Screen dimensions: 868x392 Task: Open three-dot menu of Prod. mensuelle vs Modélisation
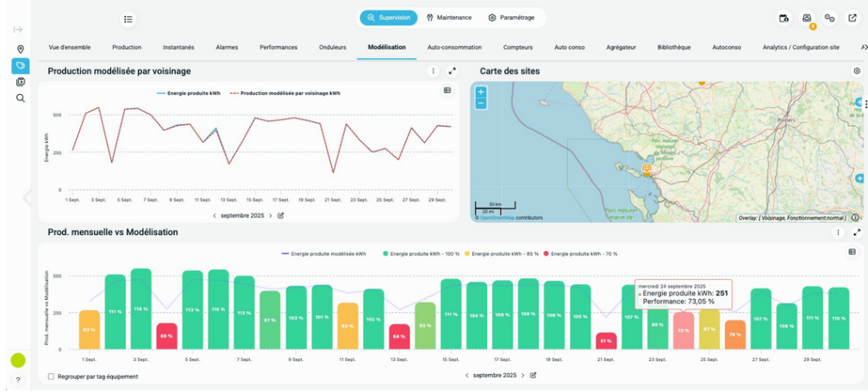tap(838, 233)
